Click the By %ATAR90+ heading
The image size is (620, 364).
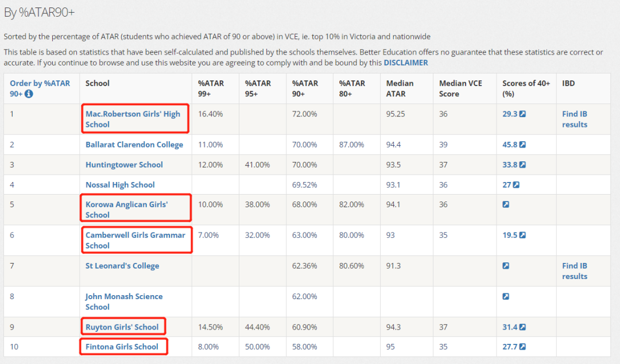(x=39, y=13)
